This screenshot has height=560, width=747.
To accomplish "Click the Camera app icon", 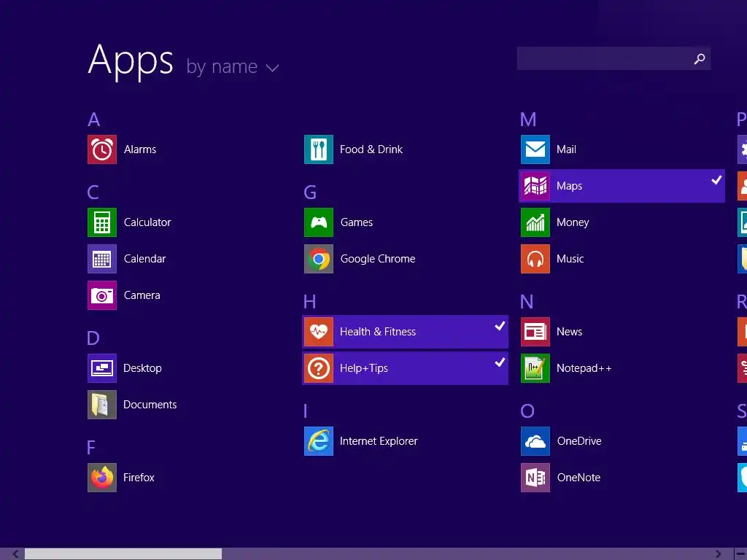I will pyautogui.click(x=102, y=295).
